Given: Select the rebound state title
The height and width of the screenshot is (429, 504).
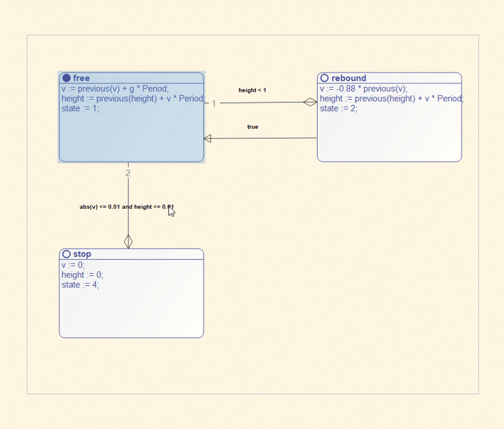Looking at the screenshot, I should pos(349,78).
